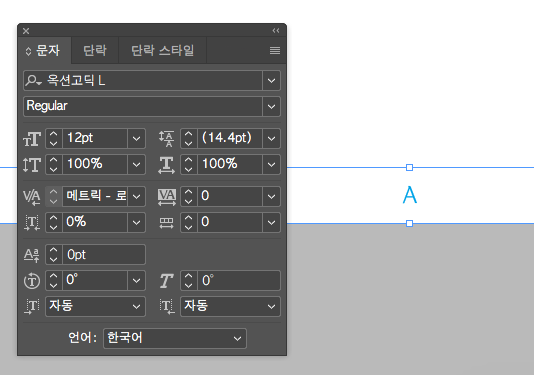Click the spacing-after-character icon
Screen dimensions: 534x375
[x=167, y=306]
